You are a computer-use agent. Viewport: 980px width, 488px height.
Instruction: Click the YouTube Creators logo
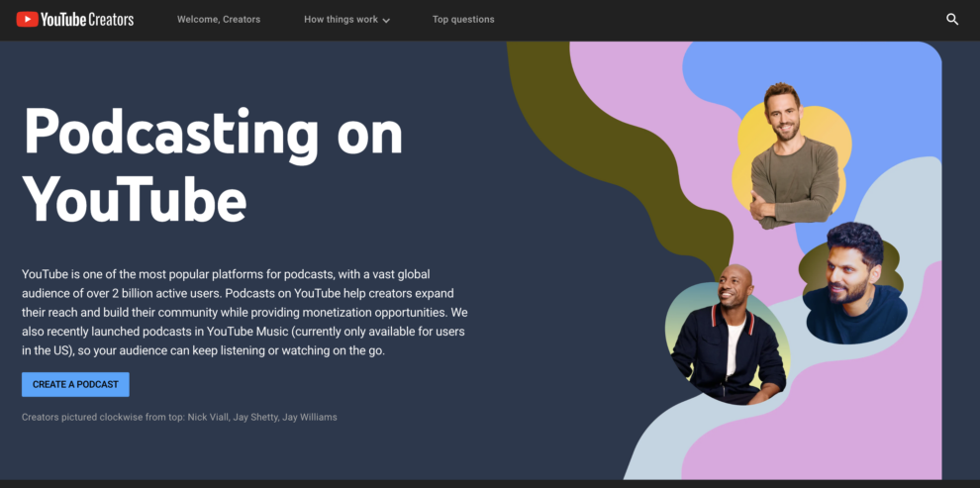tap(75, 20)
